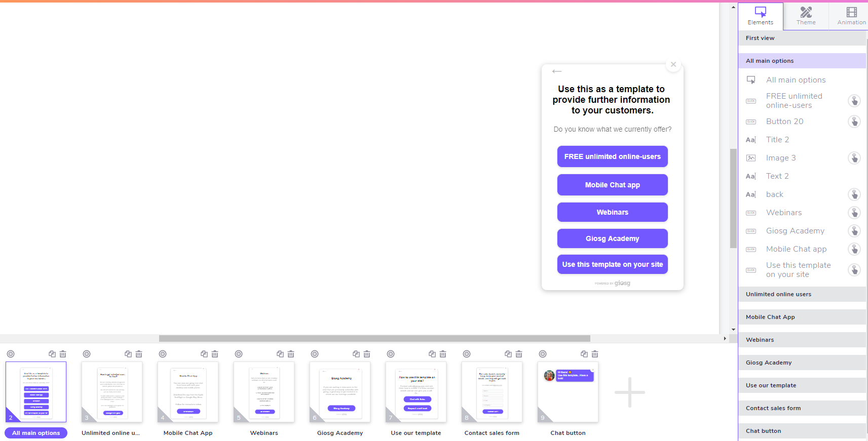Open All main options view thumbnail
Image resolution: width=868 pixels, height=441 pixels.
pyautogui.click(x=36, y=392)
